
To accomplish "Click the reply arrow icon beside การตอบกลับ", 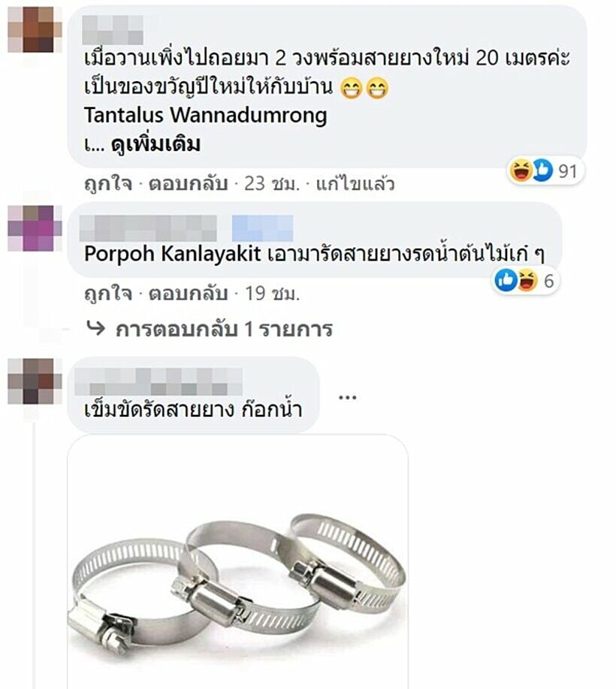I will click(x=96, y=328).
